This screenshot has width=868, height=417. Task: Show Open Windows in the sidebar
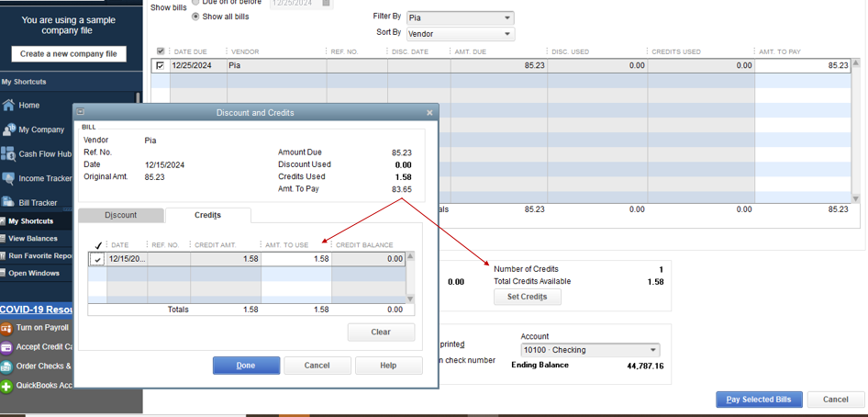[34, 273]
